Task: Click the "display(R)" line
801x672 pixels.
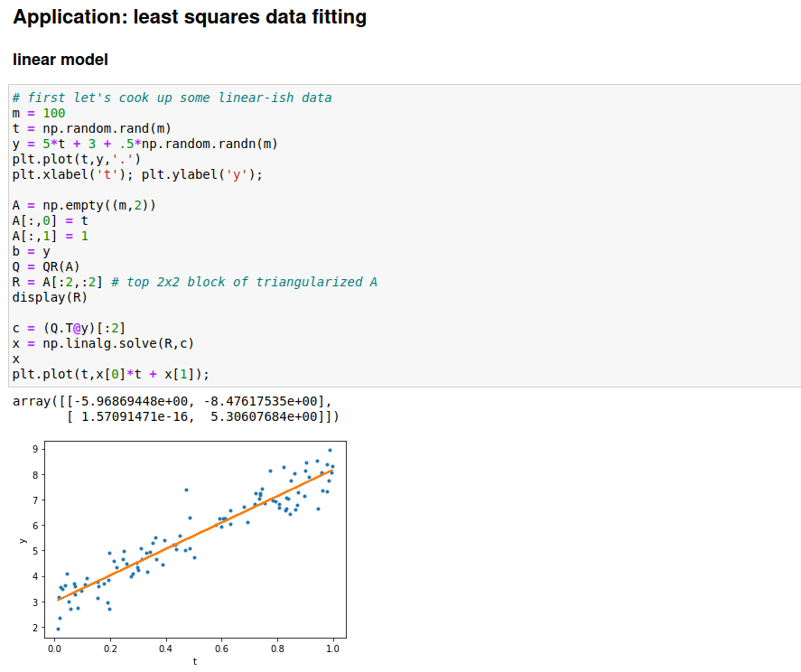Action: [x=50, y=297]
